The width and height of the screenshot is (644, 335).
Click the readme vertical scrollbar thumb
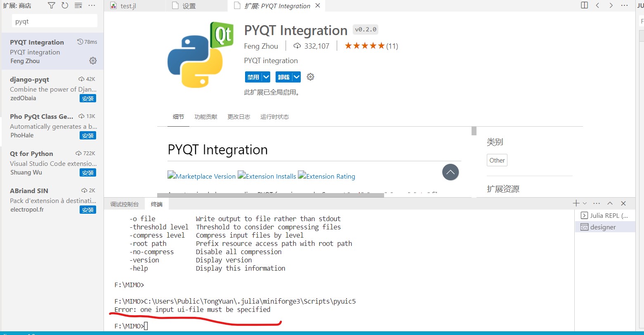tap(474, 131)
